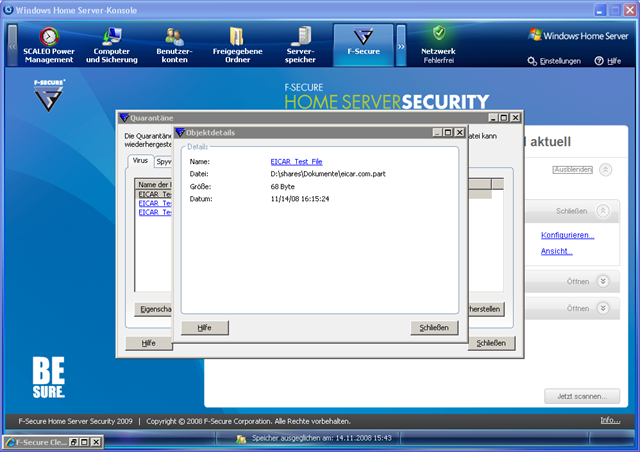Screen dimensions: 640x452
Task: Maximize the Objektdetails dialog
Action: [448, 132]
